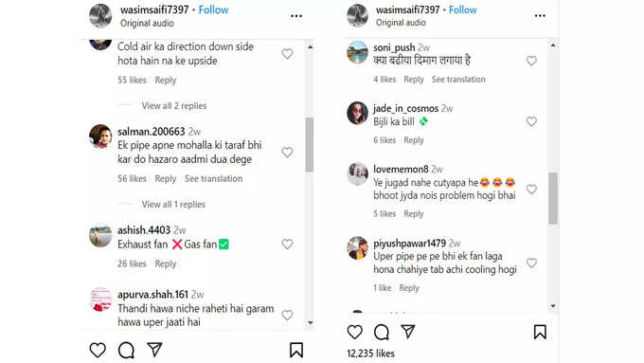Expand View all 2 replies
Viewport: 644px width, 363px height.
[174, 105]
